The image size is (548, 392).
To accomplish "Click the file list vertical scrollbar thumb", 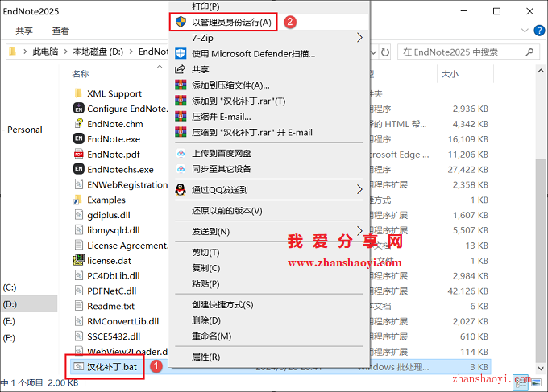I will point(540,260).
